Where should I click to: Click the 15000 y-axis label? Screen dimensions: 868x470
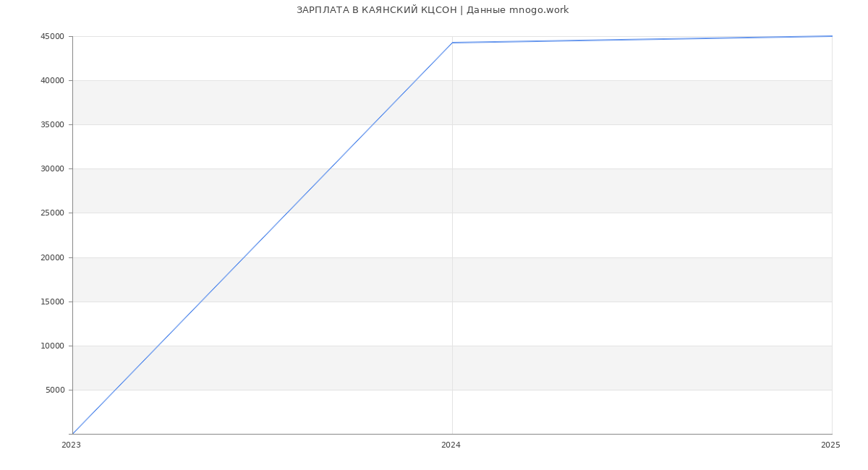pos(52,302)
